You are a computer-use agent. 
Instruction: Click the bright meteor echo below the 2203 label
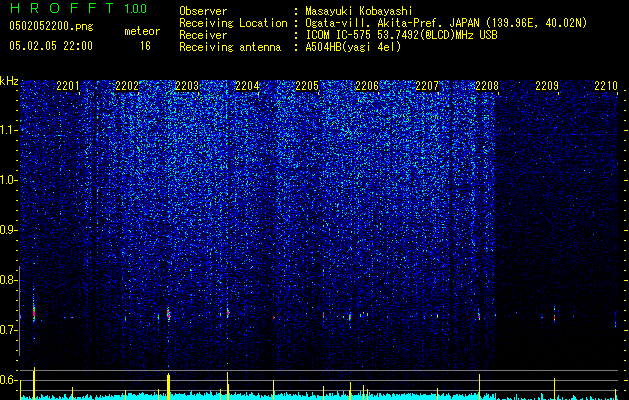click(168, 314)
